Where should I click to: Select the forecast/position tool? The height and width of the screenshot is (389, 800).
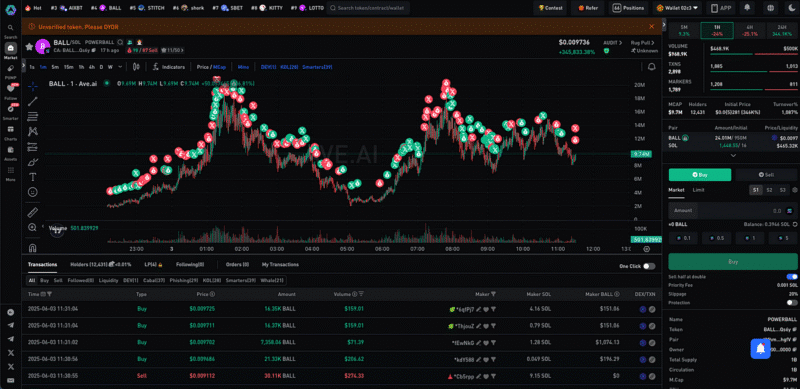point(32,147)
